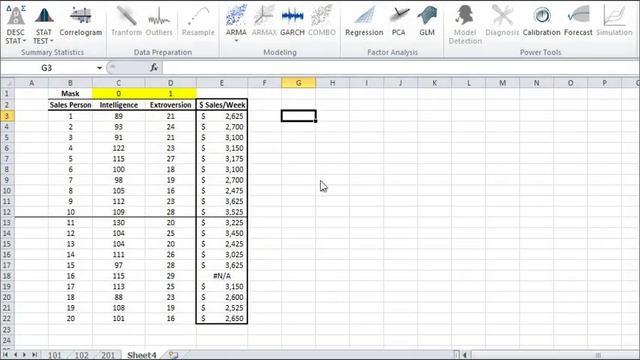Switch to the 102 sheet tab
The height and width of the screenshot is (360, 640).
[81, 355]
